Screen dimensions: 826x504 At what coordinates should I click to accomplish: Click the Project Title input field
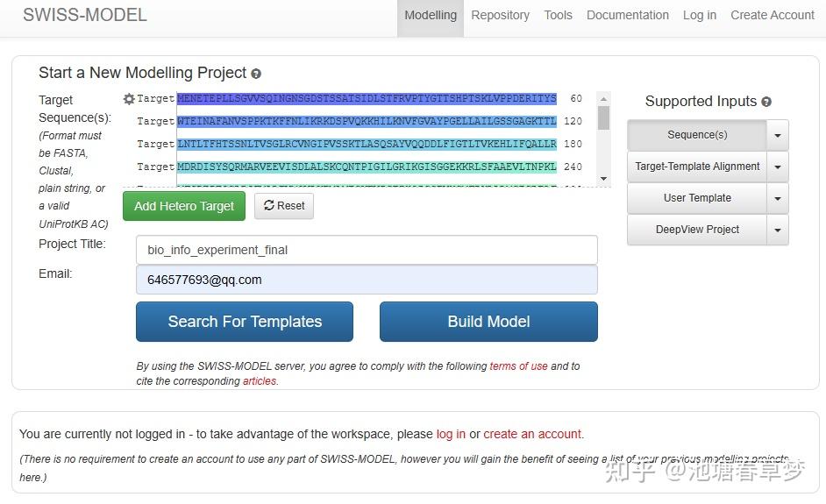click(x=367, y=250)
